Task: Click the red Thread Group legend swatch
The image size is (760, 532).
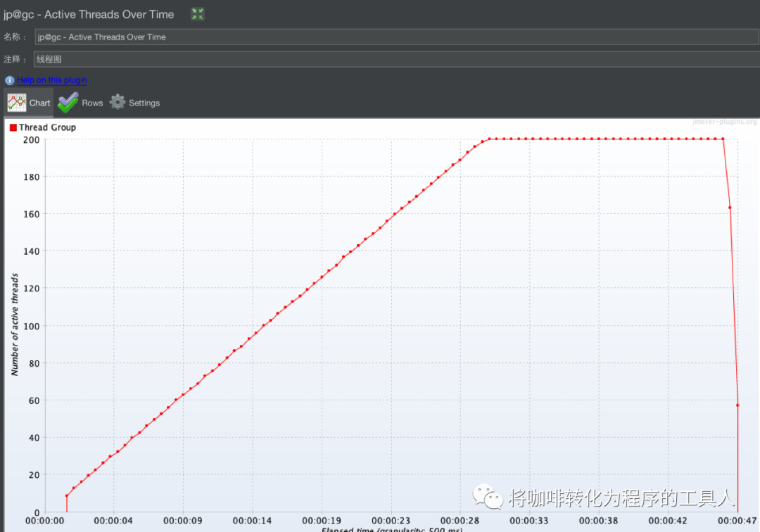Action: pos(13,127)
